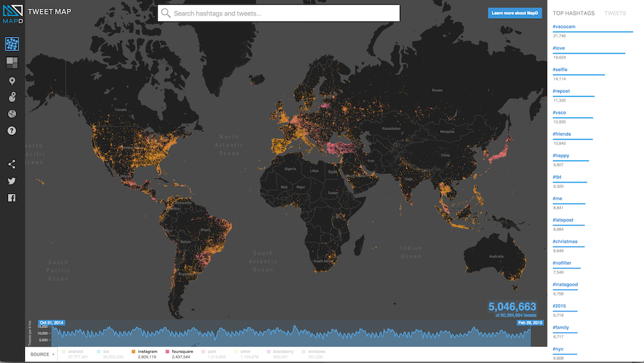The image size is (644, 363).
Task: Toggle the instagram source filter
Action: (144, 354)
